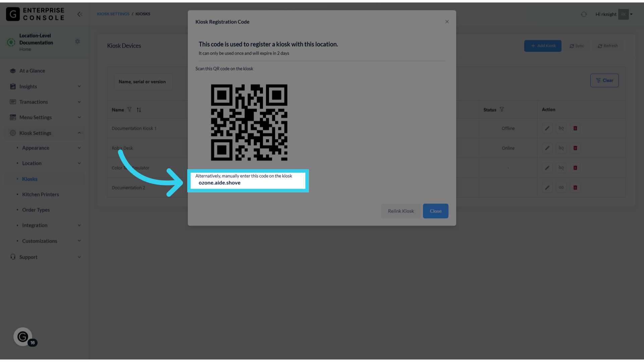The height and width of the screenshot is (362, 644).
Task: Click the Enterprise Console G logo
Action: pos(13,14)
